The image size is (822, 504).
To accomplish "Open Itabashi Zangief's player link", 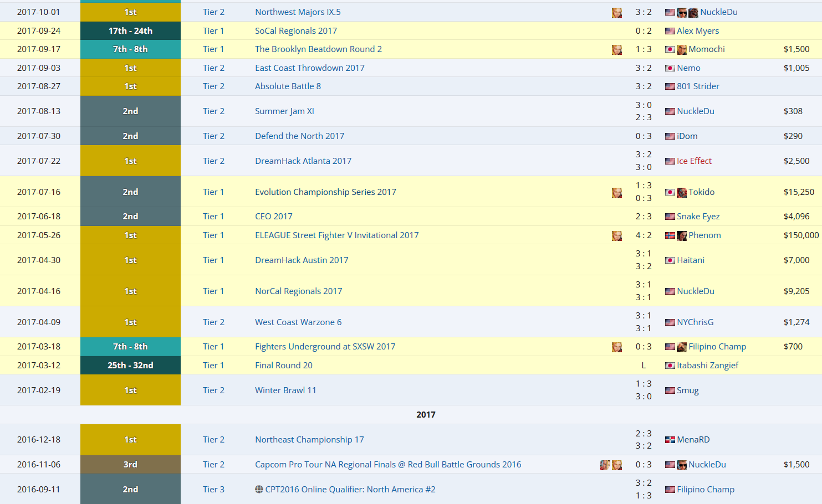I will [x=708, y=366].
